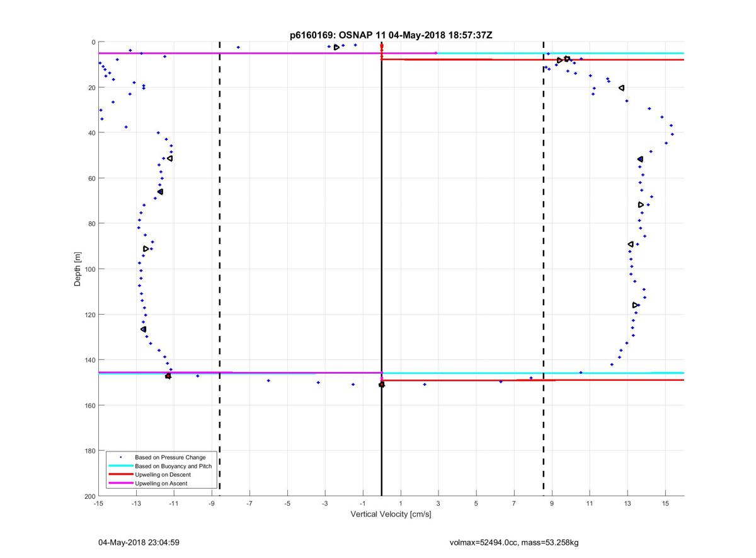The image size is (756, 558).
Task: Click the positive x-axis tick label '3'
Action: (x=438, y=504)
